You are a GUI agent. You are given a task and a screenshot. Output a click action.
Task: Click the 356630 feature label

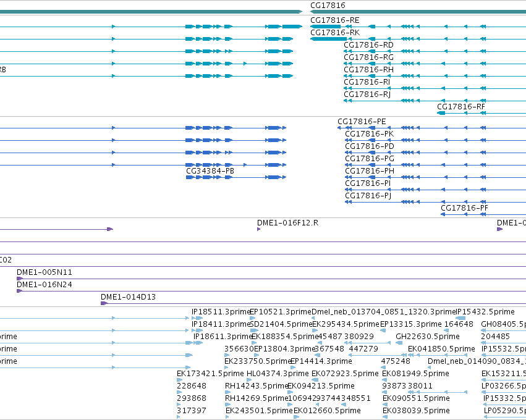(239, 349)
